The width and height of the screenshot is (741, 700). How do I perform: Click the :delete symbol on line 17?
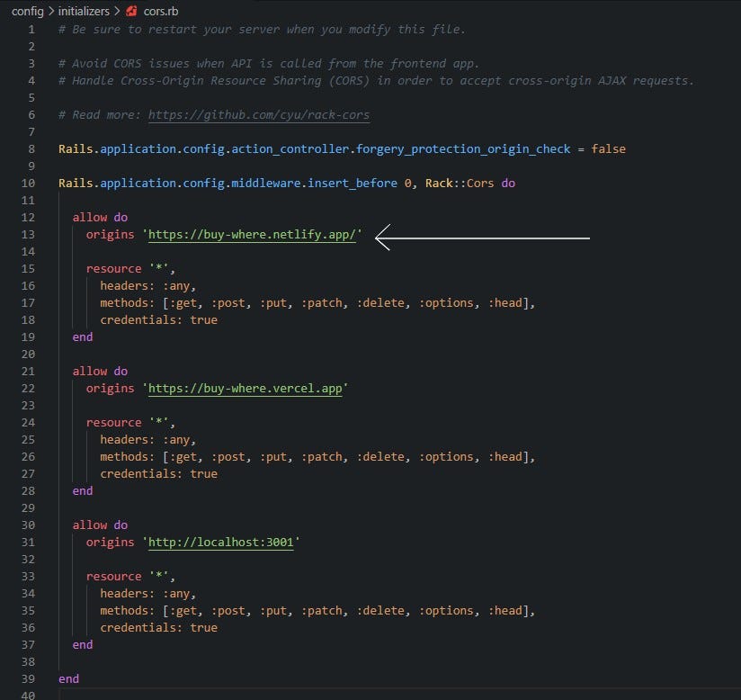[380, 302]
